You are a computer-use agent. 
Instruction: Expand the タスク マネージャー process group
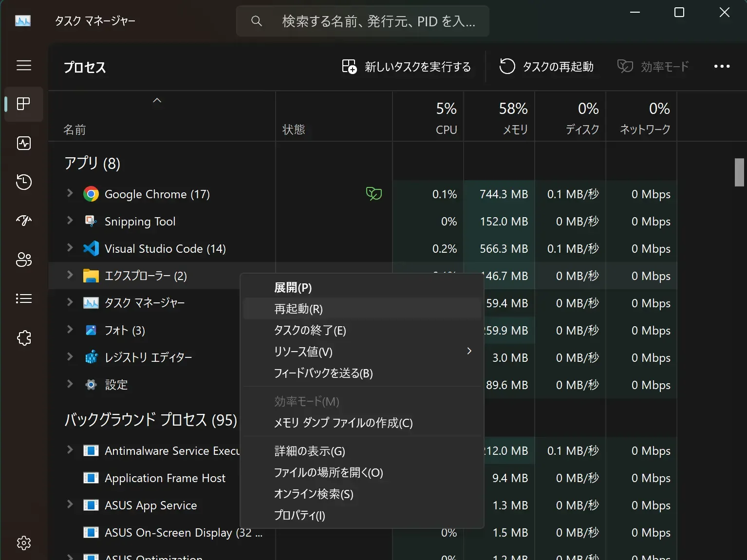[70, 302]
